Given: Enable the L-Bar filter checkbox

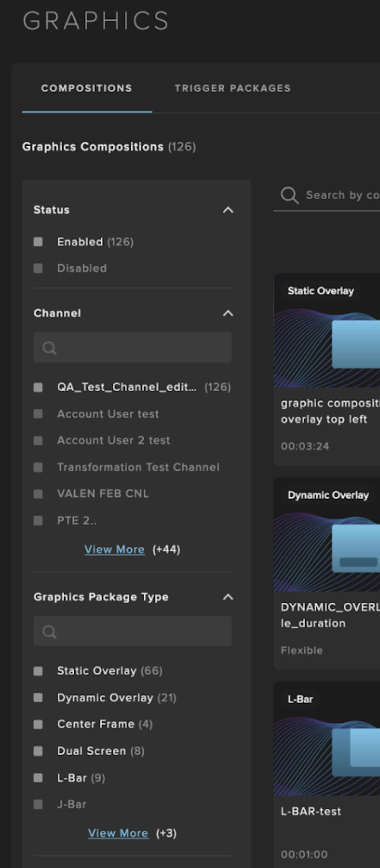Looking at the screenshot, I should tap(38, 778).
